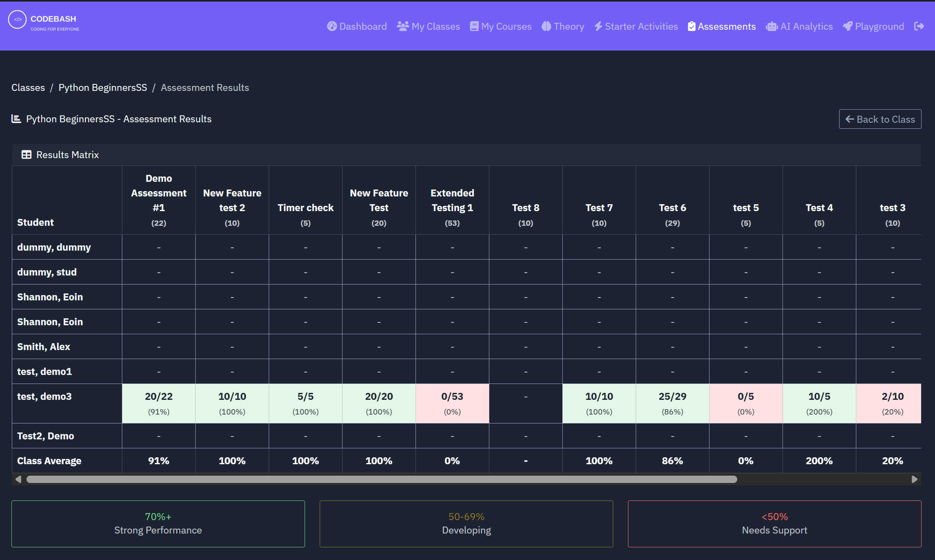Click the Playground rocket icon
This screenshot has width=935, height=560.
click(x=848, y=26)
